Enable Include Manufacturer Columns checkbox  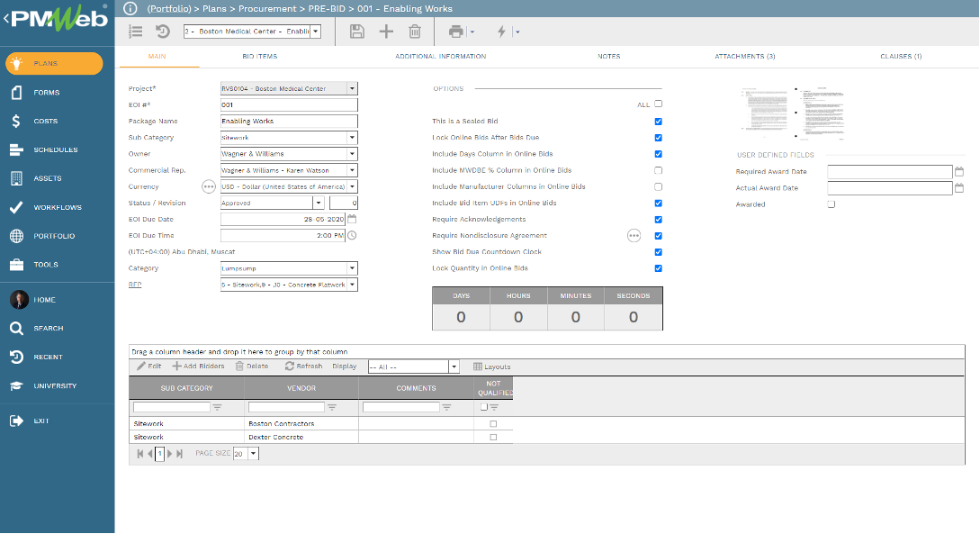[658, 186]
